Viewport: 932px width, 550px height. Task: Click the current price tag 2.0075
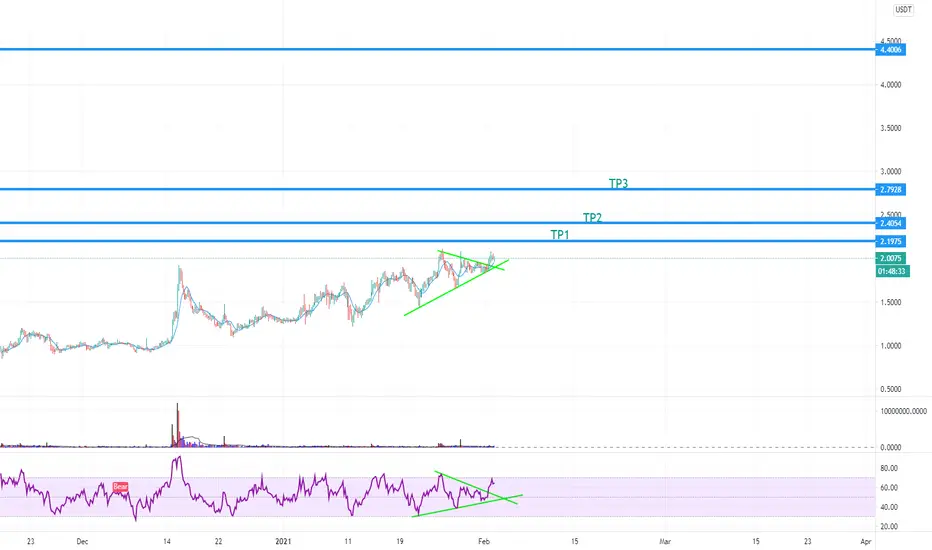click(x=890, y=258)
